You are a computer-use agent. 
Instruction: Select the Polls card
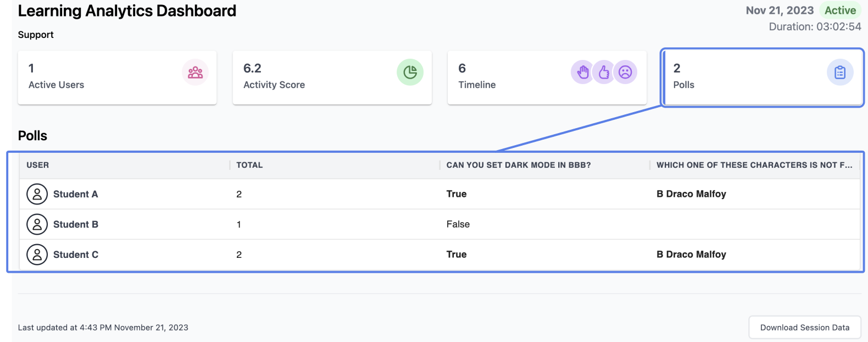pos(762,78)
